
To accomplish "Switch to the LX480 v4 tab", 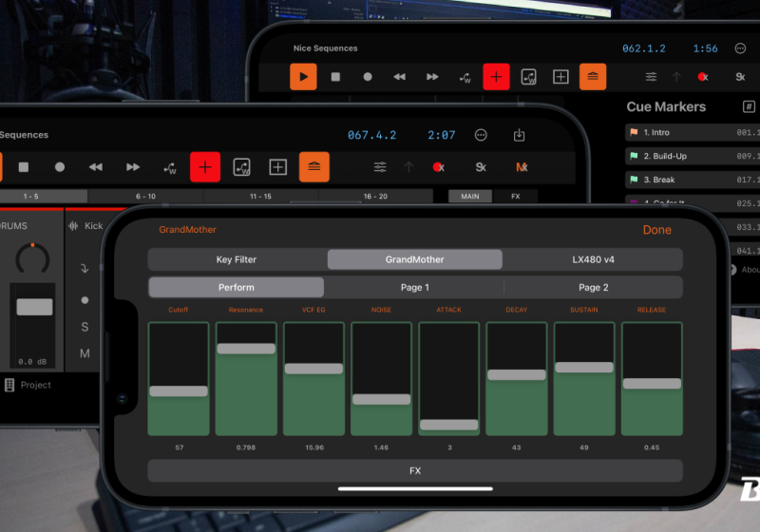I will (x=592, y=259).
